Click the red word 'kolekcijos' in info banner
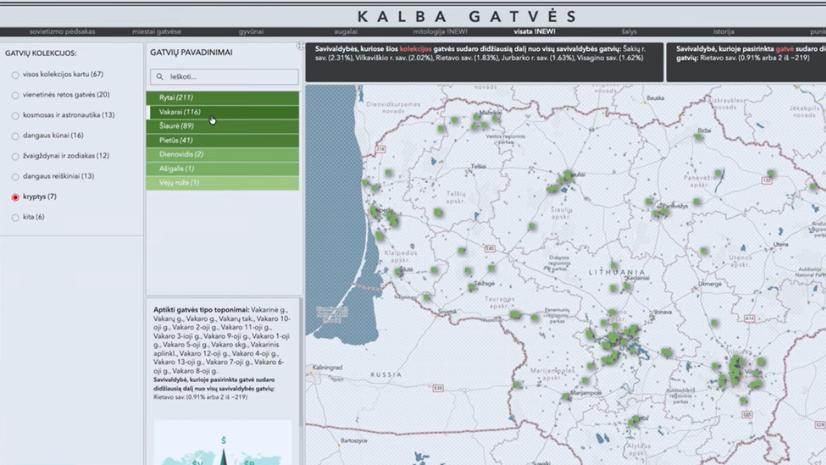The height and width of the screenshot is (465, 826). [416, 49]
